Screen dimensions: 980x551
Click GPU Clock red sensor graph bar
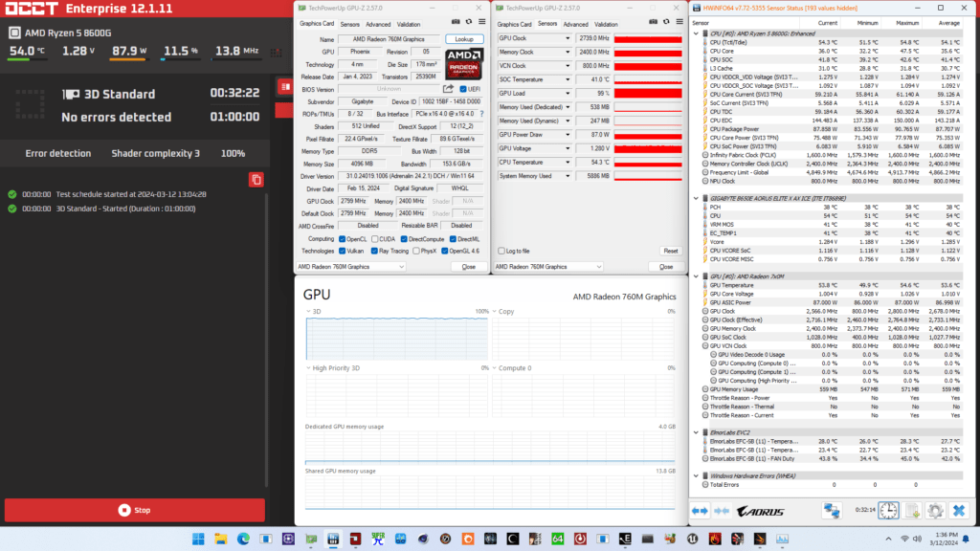648,38
